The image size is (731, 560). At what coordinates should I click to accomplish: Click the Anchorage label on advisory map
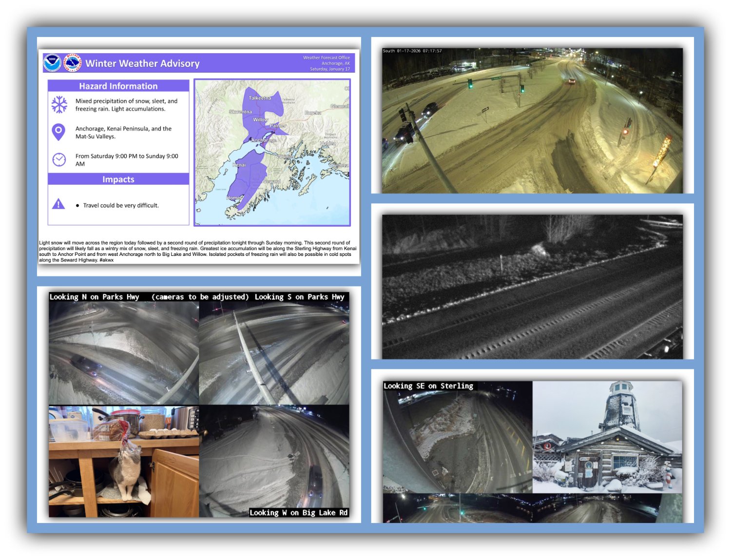click(264, 140)
